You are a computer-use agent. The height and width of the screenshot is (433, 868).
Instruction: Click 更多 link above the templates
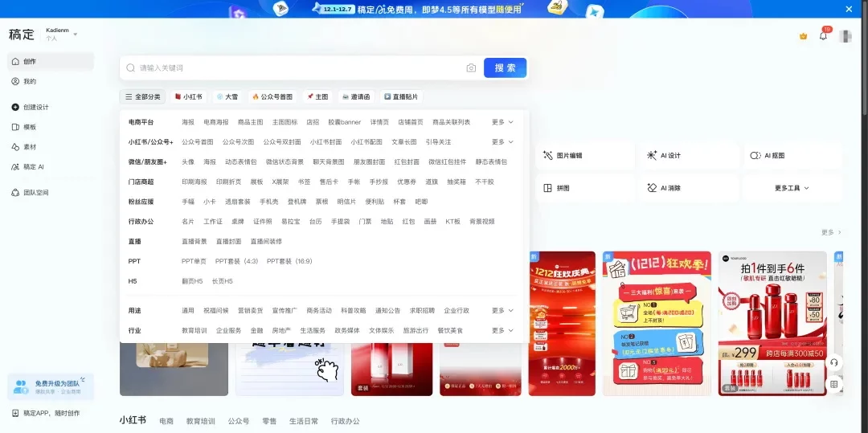[832, 232]
